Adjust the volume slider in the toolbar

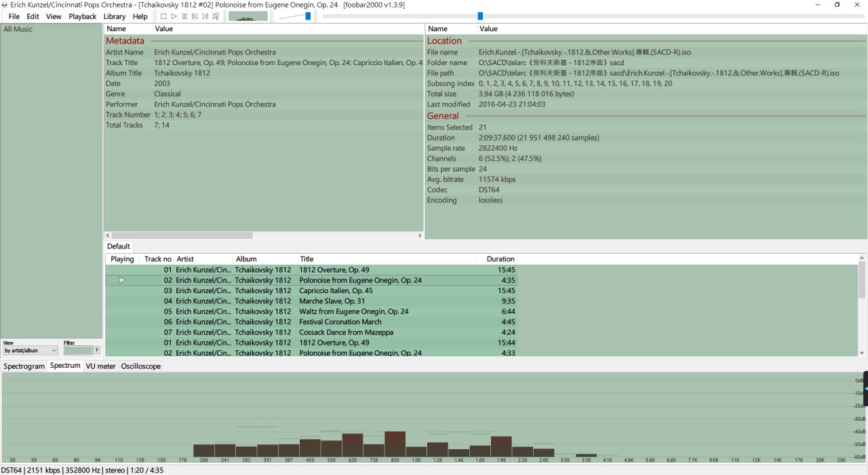[307, 16]
